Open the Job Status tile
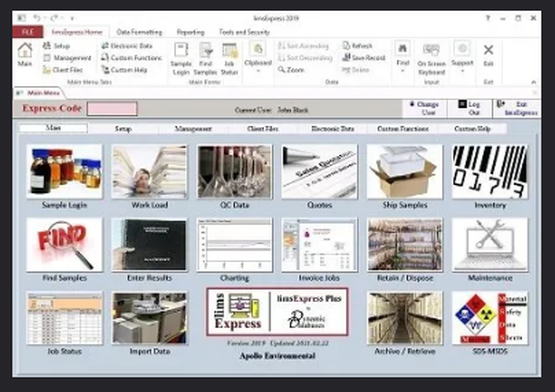 64,318
